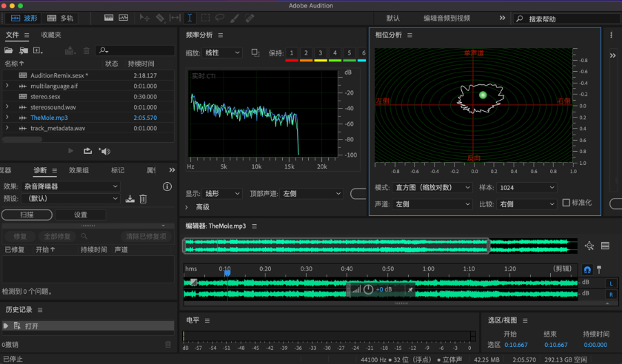Screen dimensions: 622x364
Task: Toggle snapping magnet icon
Action: [x=587, y=269]
